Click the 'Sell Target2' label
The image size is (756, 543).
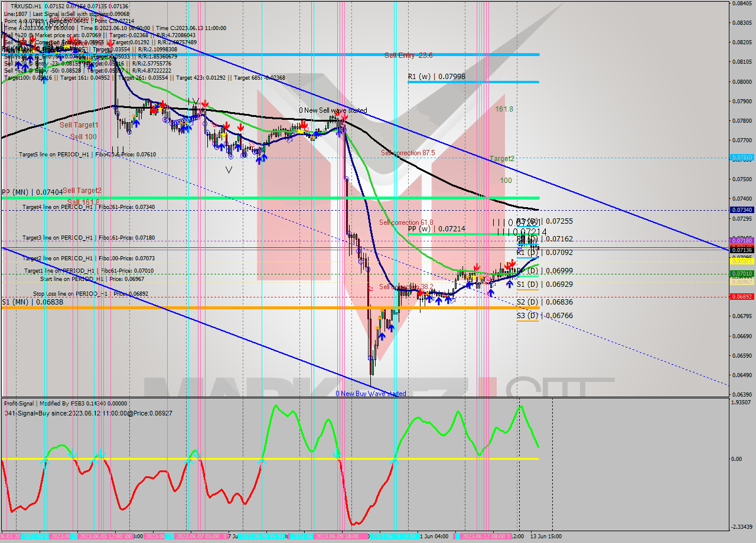pos(82,191)
